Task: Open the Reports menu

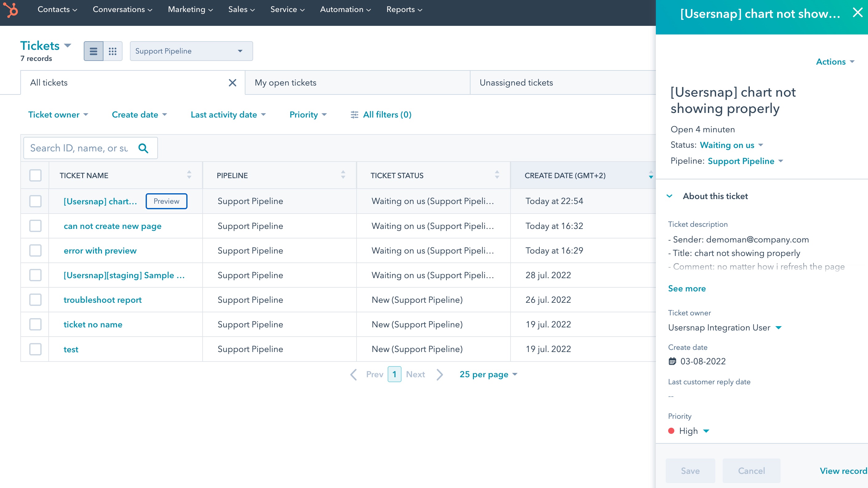Action: click(x=404, y=10)
